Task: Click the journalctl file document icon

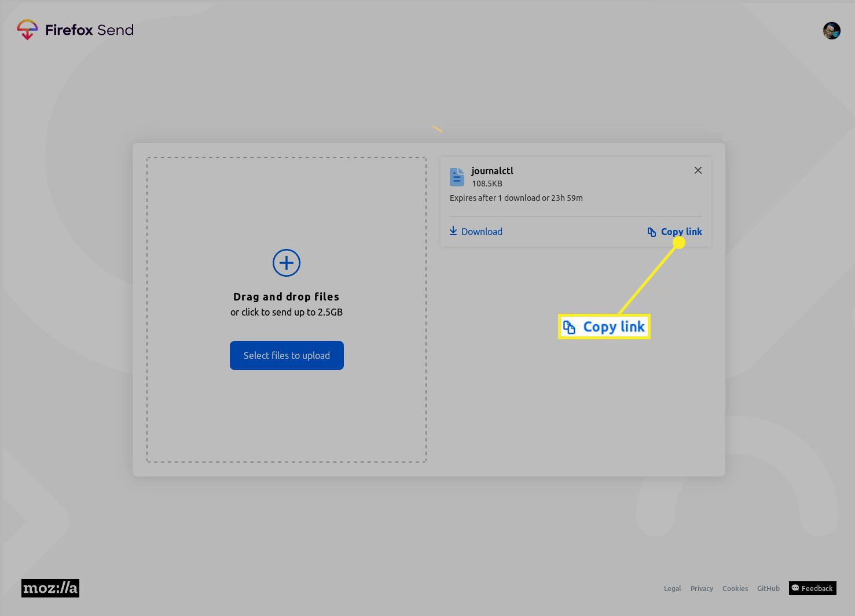Action: pyautogui.click(x=457, y=177)
